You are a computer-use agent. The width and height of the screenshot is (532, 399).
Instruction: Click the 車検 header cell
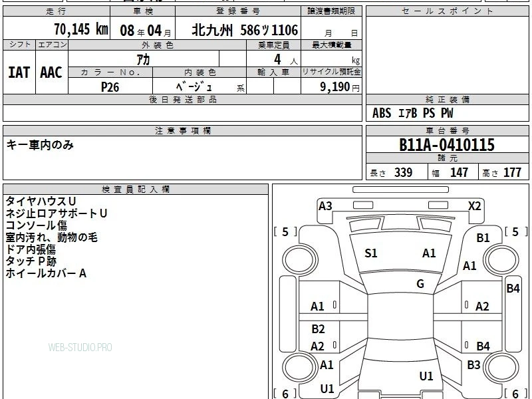coord(143,11)
